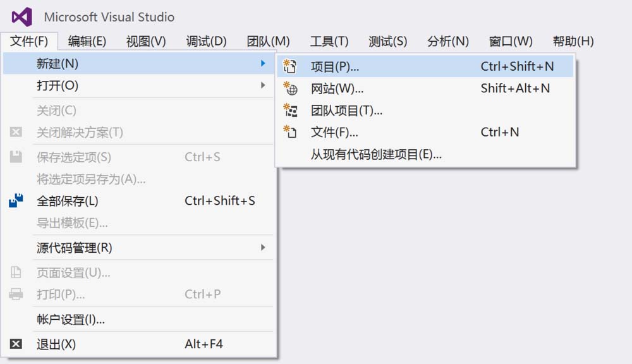Click the Exit X icon
632x364 pixels.
tap(16, 344)
